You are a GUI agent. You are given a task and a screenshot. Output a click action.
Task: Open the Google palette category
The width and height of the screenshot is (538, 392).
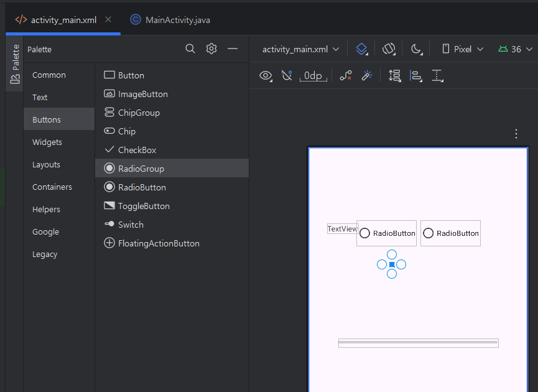(x=59, y=231)
